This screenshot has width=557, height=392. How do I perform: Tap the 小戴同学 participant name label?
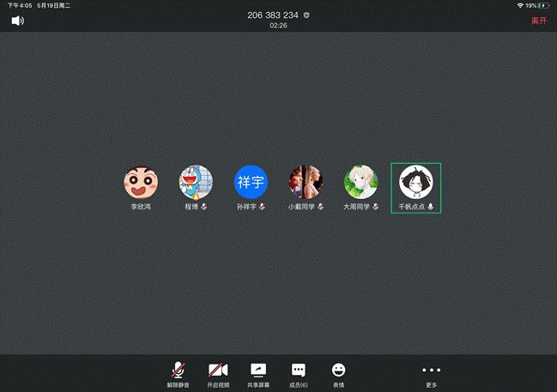300,207
